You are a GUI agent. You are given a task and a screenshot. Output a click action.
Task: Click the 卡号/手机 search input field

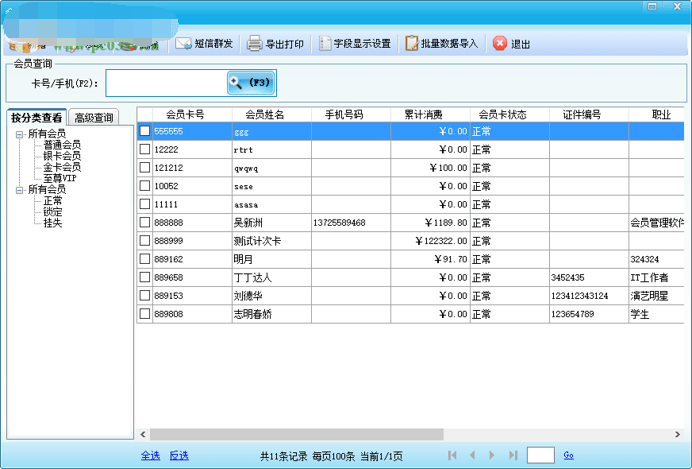(164, 82)
